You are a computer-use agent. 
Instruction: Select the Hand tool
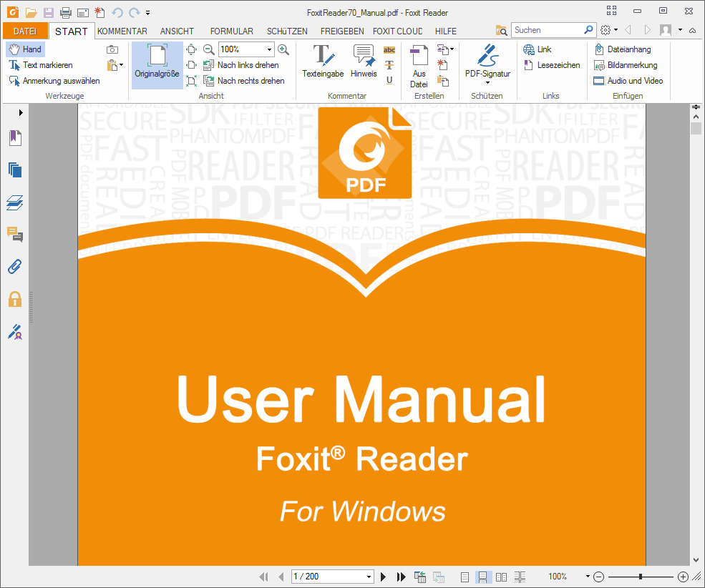[25, 49]
